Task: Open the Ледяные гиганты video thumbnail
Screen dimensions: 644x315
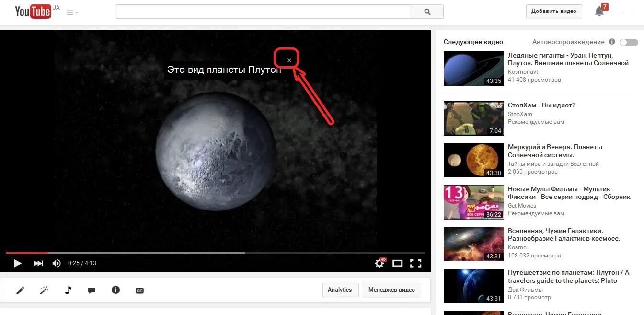Action: pyautogui.click(x=474, y=69)
